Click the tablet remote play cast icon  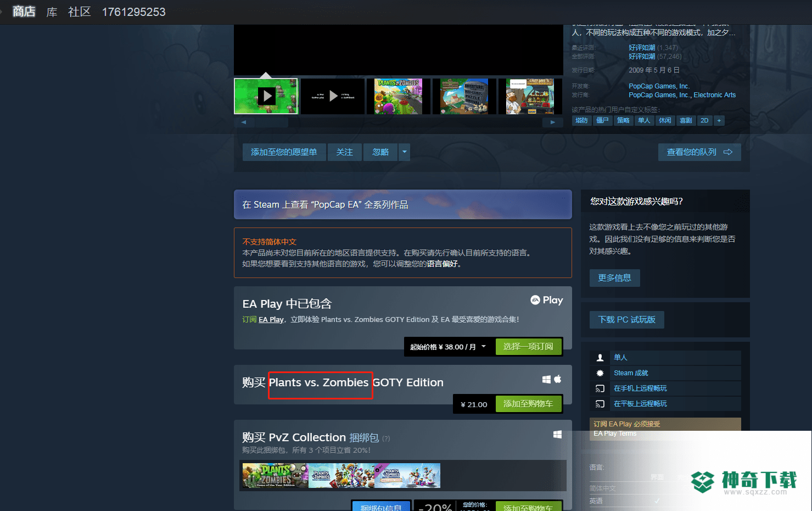[600, 404]
